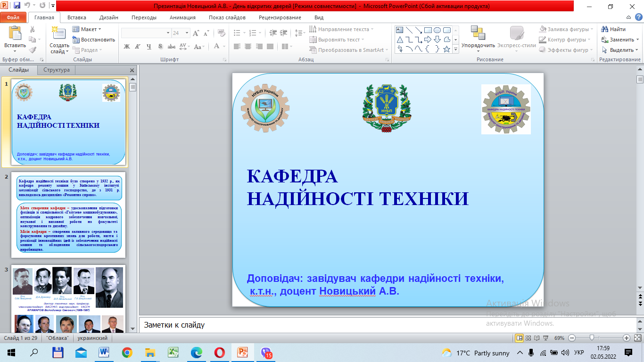Click Направление текста button
The image size is (644, 362).
coord(341,29)
